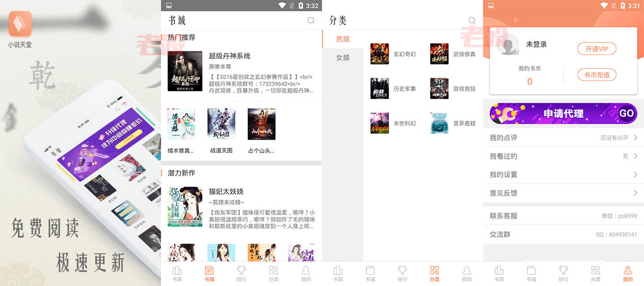Tap the 未登录 user avatar

[x=508, y=44]
